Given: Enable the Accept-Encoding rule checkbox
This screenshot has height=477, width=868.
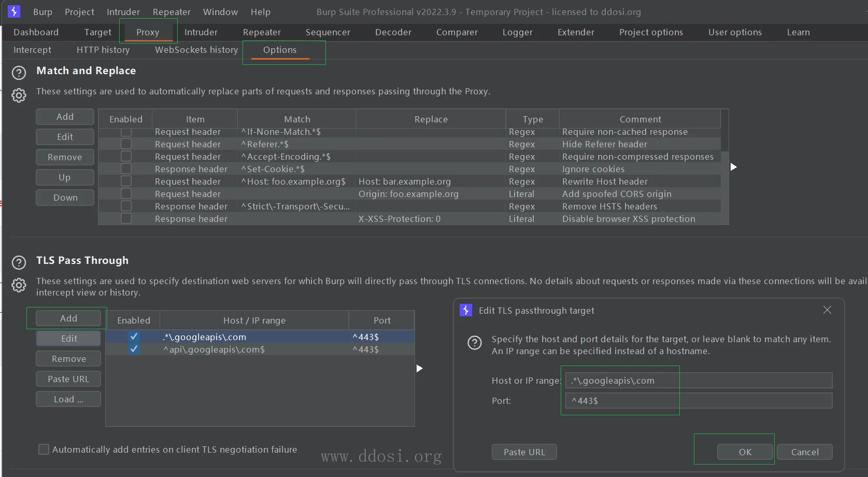Looking at the screenshot, I should (x=126, y=156).
